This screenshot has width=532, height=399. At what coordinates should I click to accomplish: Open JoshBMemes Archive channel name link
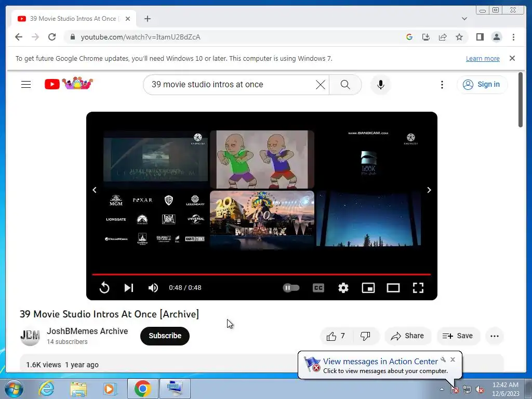[87, 331]
